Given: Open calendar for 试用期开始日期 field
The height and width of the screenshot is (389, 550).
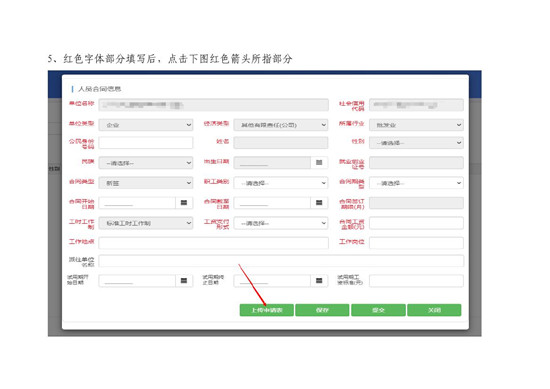Looking at the screenshot, I should pyautogui.click(x=184, y=281).
